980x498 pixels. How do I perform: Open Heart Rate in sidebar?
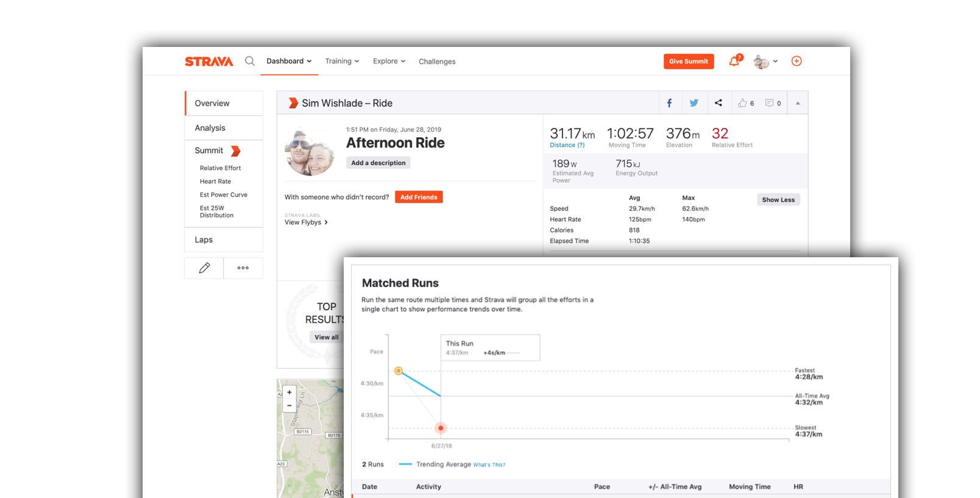point(215,182)
